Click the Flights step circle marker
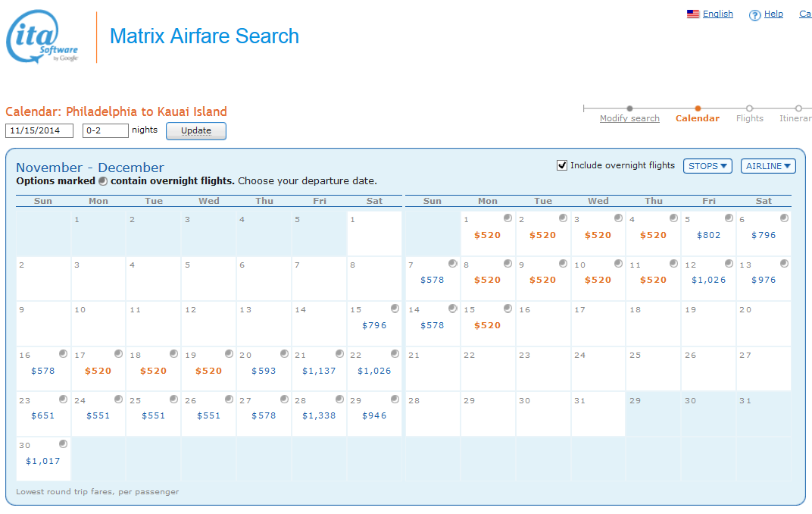Viewport: 812px width, 514px height. pyautogui.click(x=749, y=108)
